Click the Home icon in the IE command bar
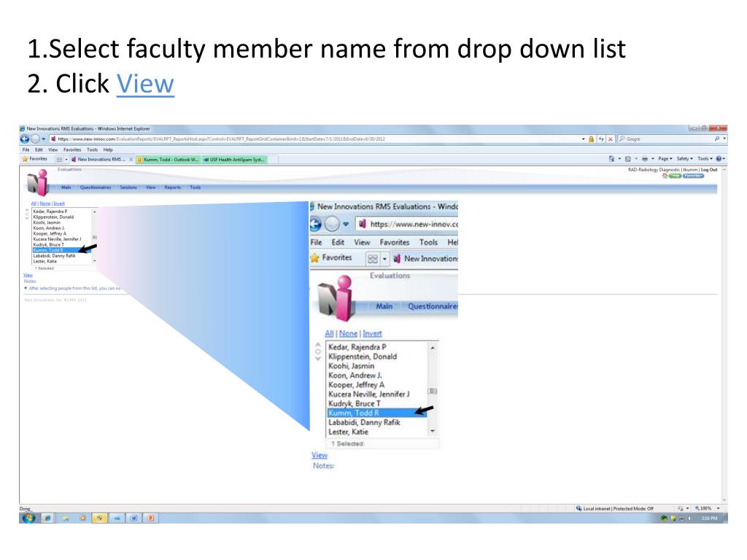This screenshot has width=747, height=560. [611, 158]
